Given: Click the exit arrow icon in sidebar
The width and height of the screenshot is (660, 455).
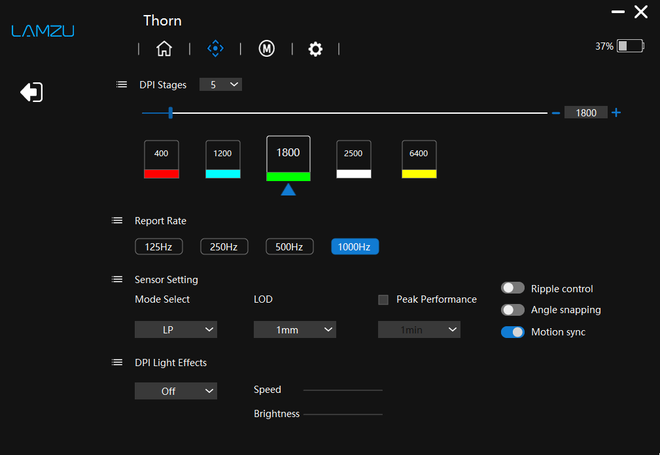Looking at the screenshot, I should point(31,92).
